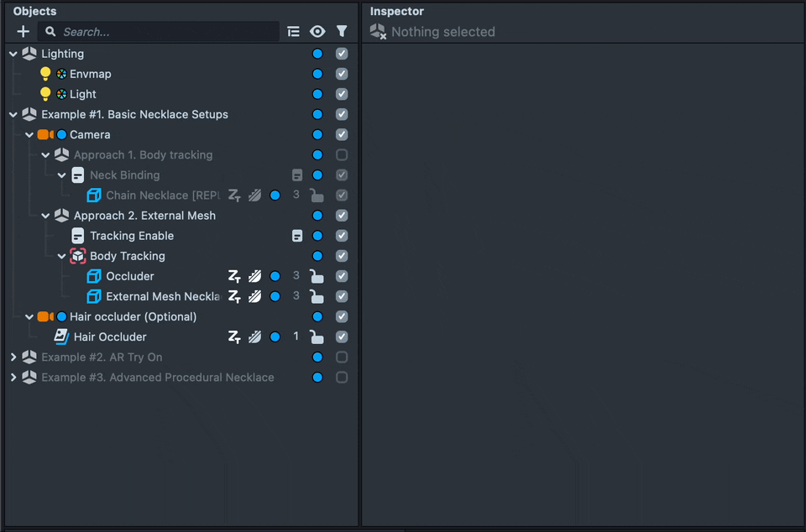806x532 pixels.
Task: Expand Example #2. AR Try On group
Action: (13, 357)
